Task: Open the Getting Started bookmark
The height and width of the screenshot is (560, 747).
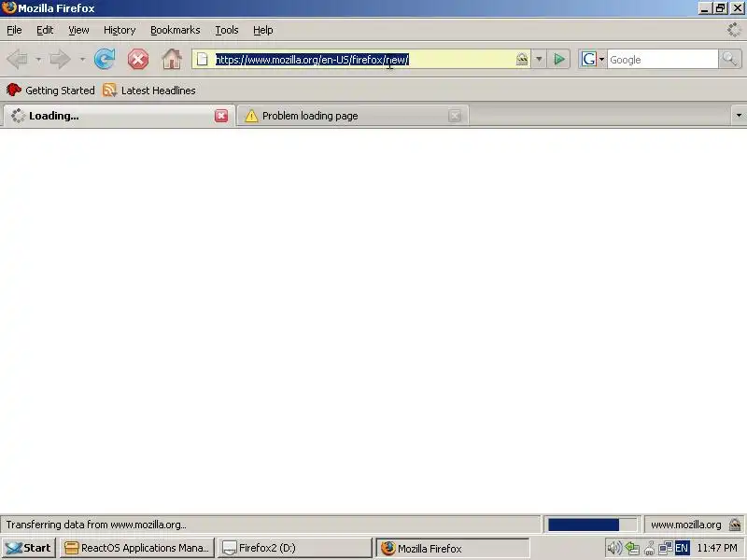Action: pyautogui.click(x=50, y=90)
